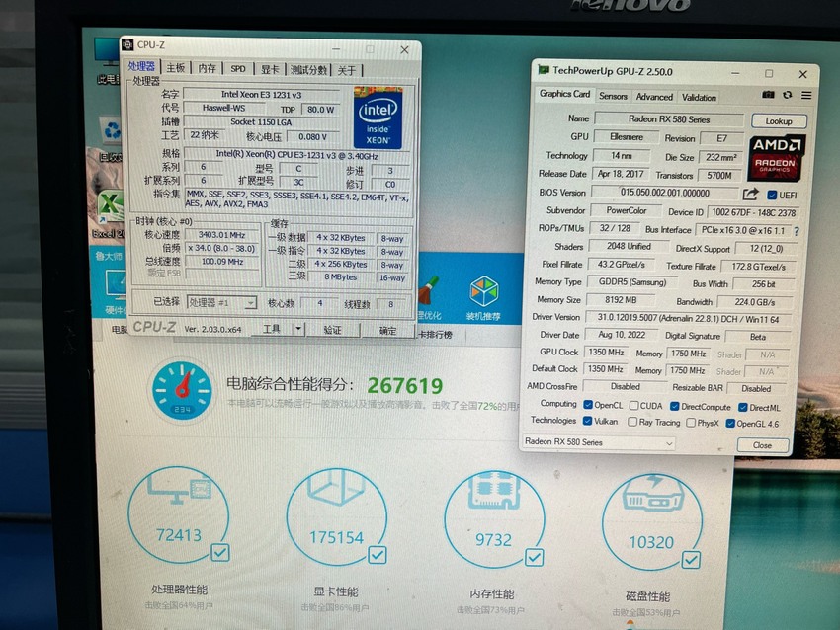Switch to the 内存 tab in CPU-Z
Screen dimensions: 840x630
point(207,68)
